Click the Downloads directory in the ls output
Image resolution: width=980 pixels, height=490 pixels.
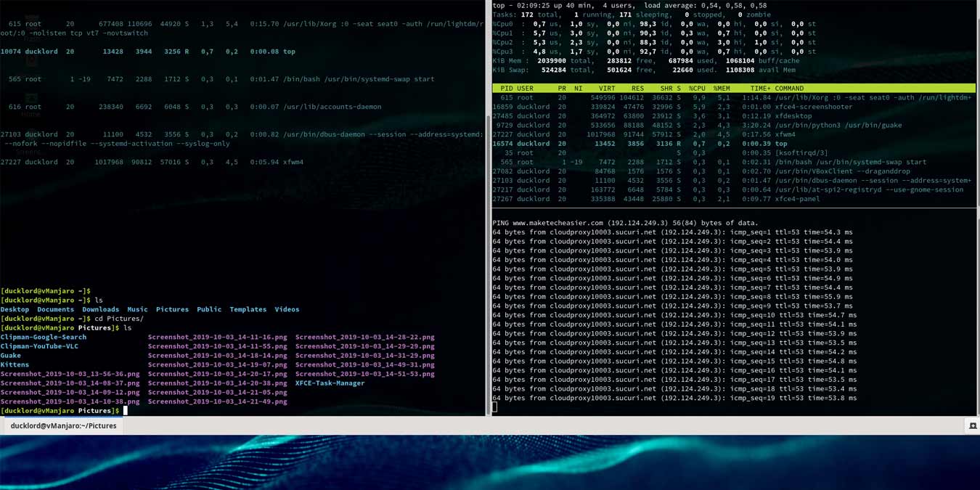[100, 309]
